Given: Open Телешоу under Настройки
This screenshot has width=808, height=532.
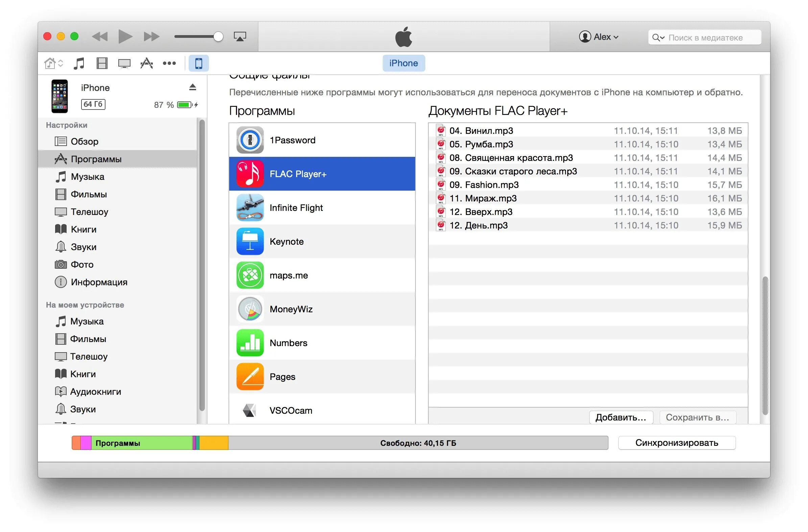Looking at the screenshot, I should coord(117,212).
